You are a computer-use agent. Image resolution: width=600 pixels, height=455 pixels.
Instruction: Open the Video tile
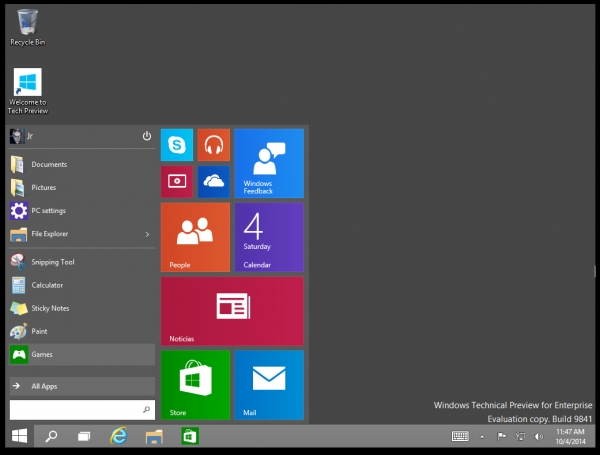click(x=177, y=181)
